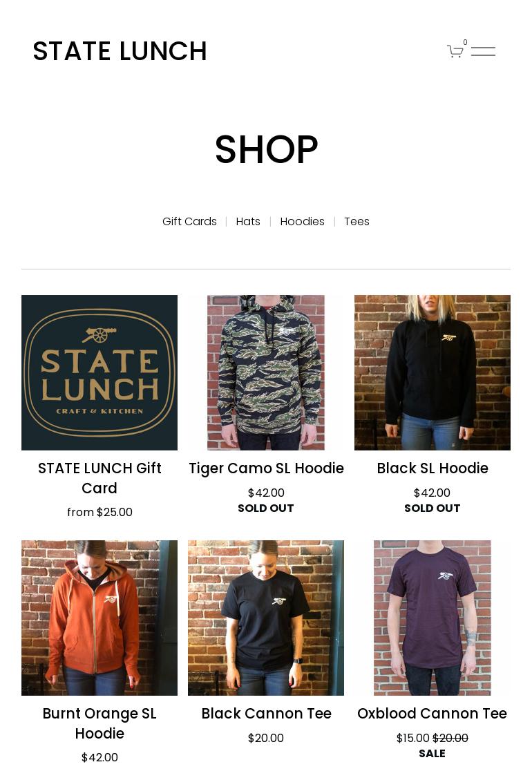Screen dimensions: 532x780
Task: Filter shop by Hoodies category
Action: click(302, 221)
